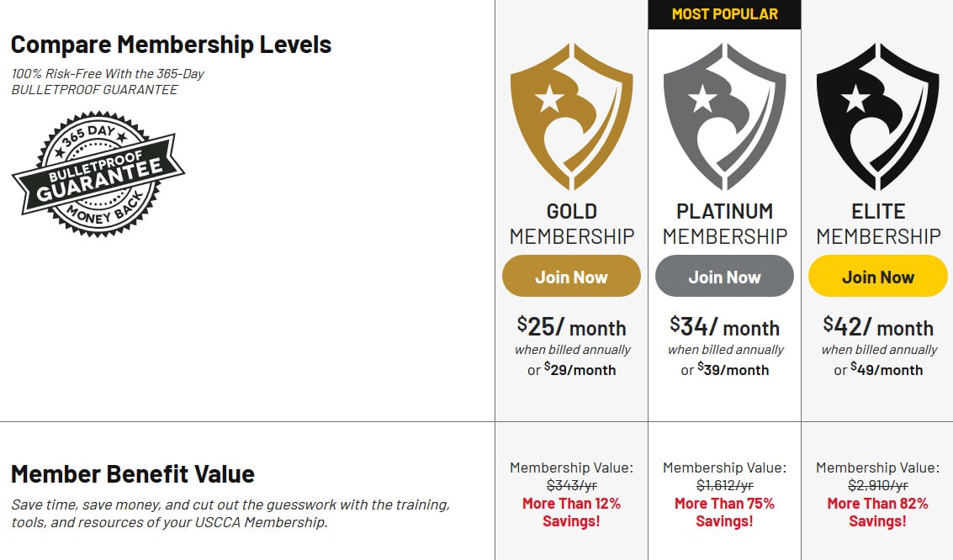Click the Gold membership shield icon
The image size is (953, 560).
point(571,116)
